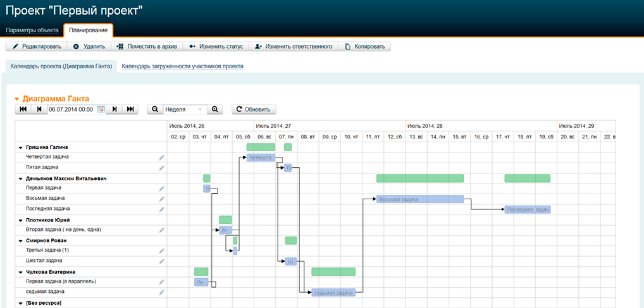Click Вторая задача ( на день, одна) label

coord(63,230)
